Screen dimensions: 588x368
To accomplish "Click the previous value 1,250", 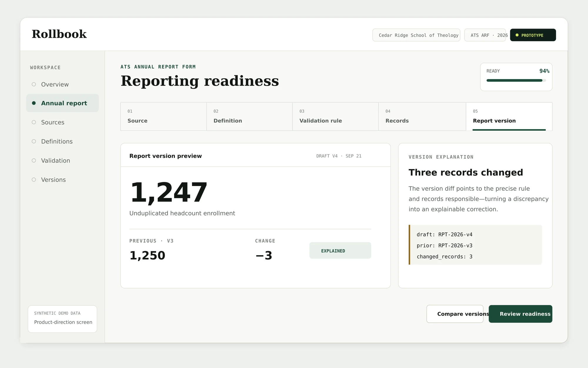I will tap(147, 255).
